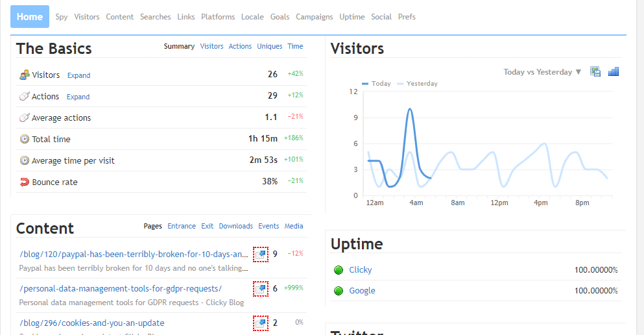Open the Clicky uptime link
Image resolution: width=644 pixels, height=335 pixels.
click(x=360, y=269)
